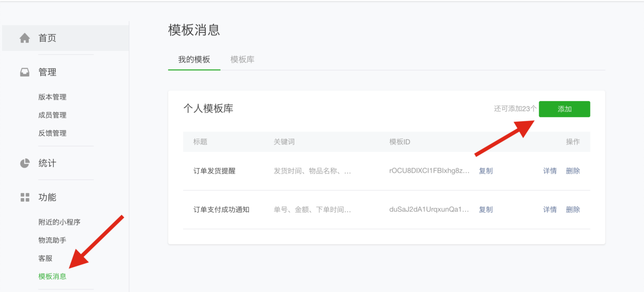Open 详情 for 订单支付成功通知 template
The width and height of the screenshot is (644, 292).
(x=549, y=210)
